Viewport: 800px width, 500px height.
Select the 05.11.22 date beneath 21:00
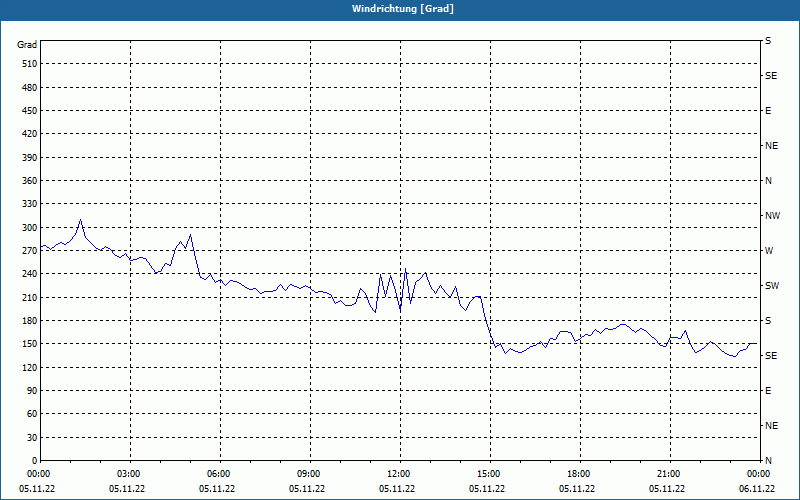point(667,489)
